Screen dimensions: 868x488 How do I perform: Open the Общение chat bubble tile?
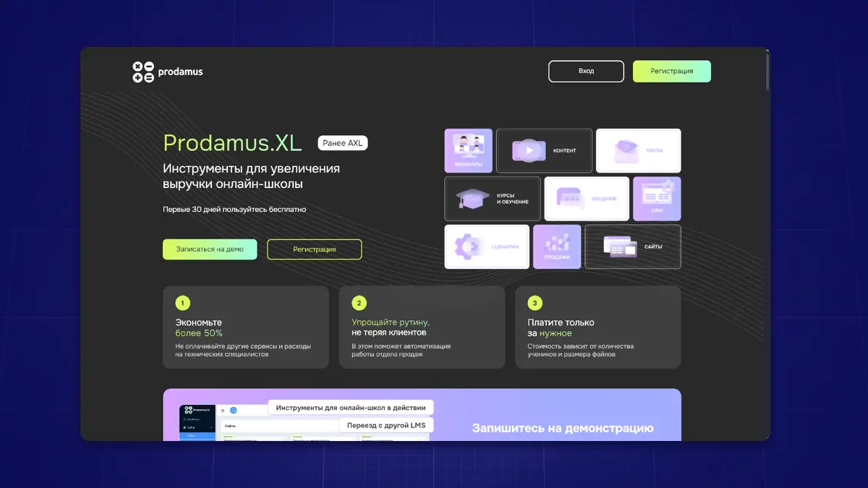(586, 198)
